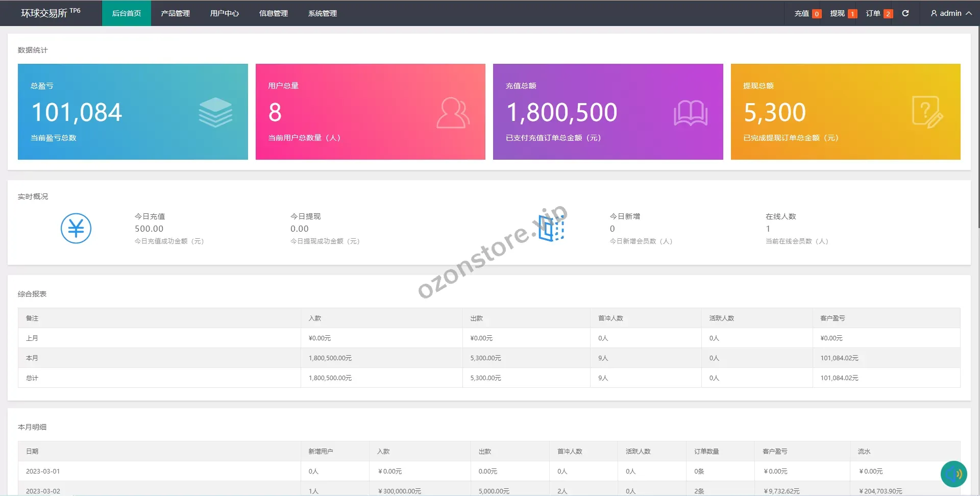The width and height of the screenshot is (980, 496).
Task: Click the question note icon on withdrawal card
Action: point(927,112)
